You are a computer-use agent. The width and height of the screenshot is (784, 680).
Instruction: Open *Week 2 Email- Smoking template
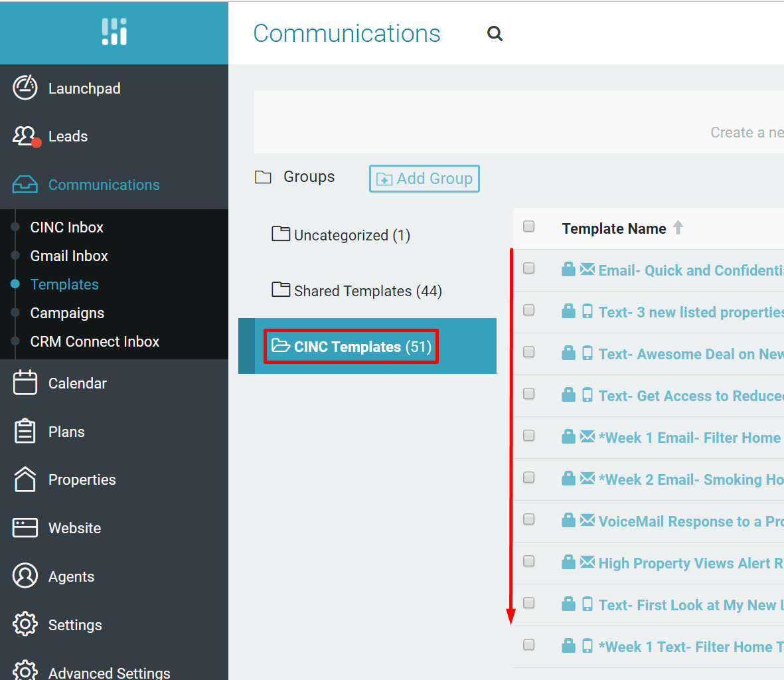[691, 480]
